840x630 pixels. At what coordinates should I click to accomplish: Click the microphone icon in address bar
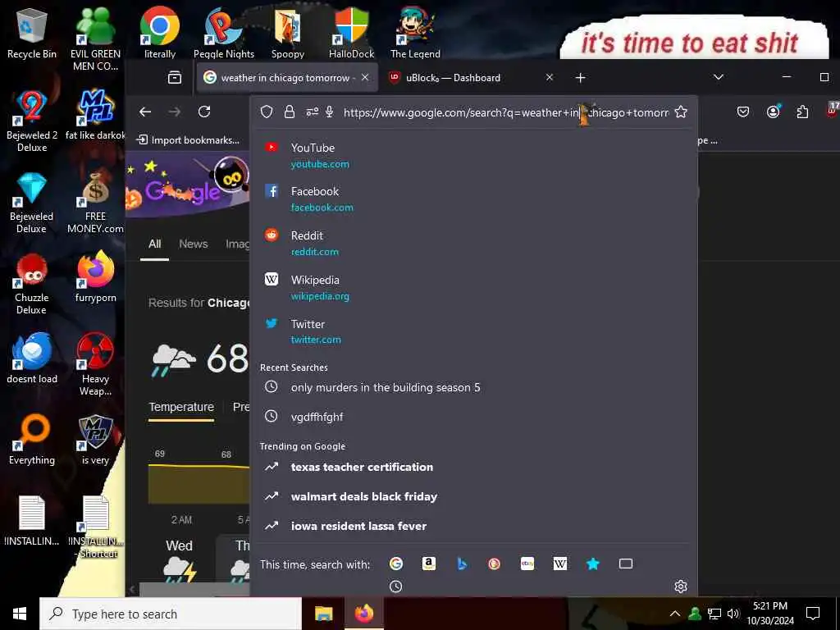[330, 112]
